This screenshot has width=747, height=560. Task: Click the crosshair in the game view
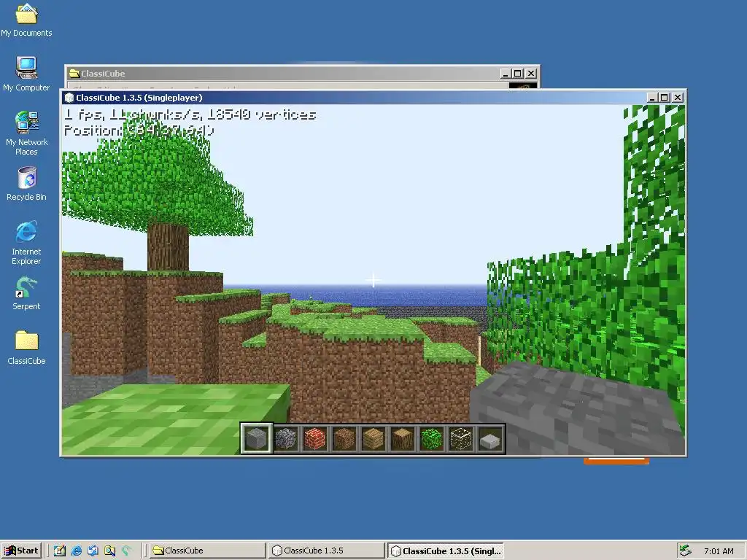pyautogui.click(x=373, y=280)
